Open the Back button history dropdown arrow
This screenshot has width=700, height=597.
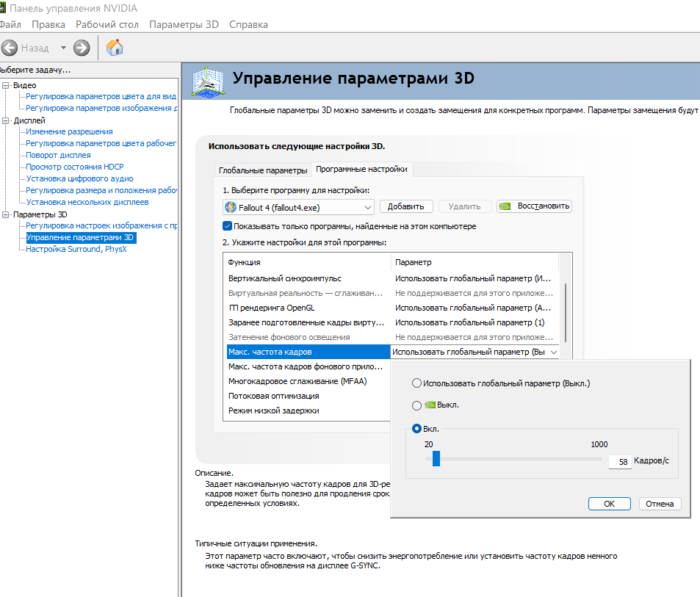63,48
